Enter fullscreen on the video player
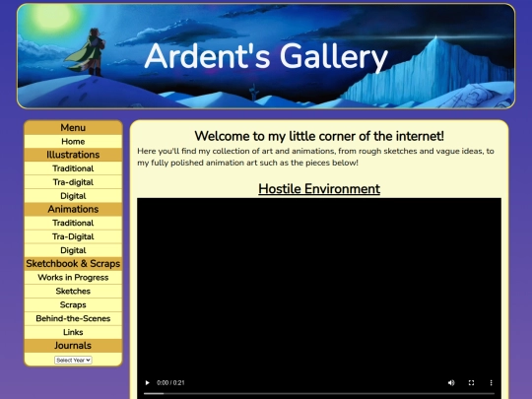The height and width of the screenshot is (399, 532). click(x=471, y=382)
